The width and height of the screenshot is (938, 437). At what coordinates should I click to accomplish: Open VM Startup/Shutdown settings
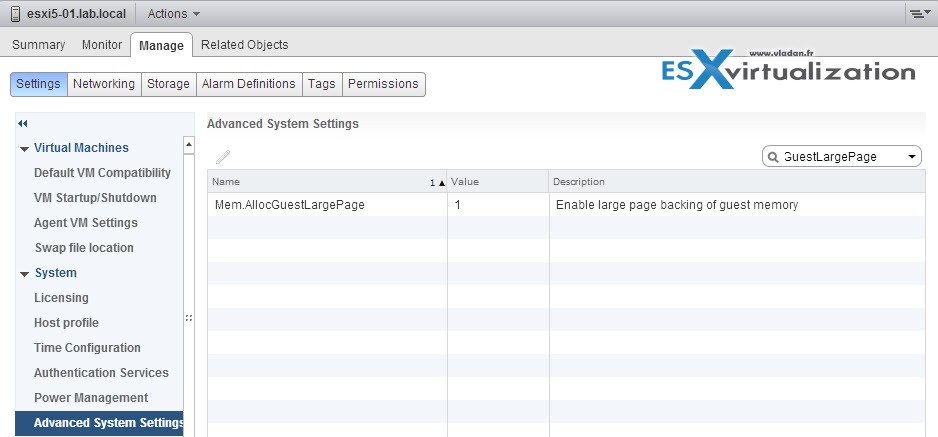point(95,198)
